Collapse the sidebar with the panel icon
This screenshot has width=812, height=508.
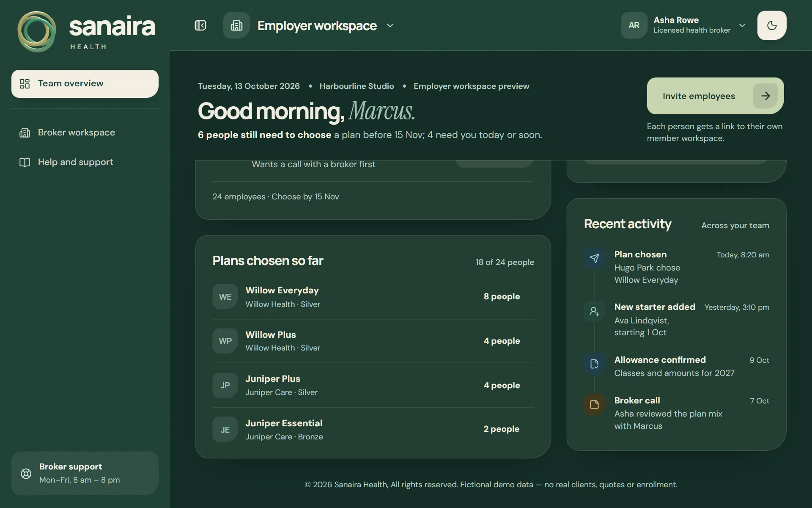pyautogui.click(x=200, y=25)
